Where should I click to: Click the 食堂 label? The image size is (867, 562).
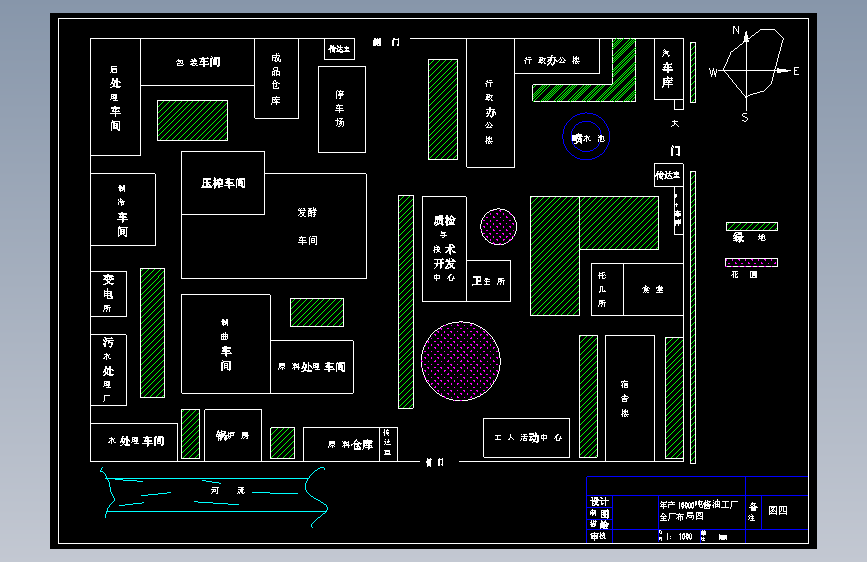click(652, 289)
